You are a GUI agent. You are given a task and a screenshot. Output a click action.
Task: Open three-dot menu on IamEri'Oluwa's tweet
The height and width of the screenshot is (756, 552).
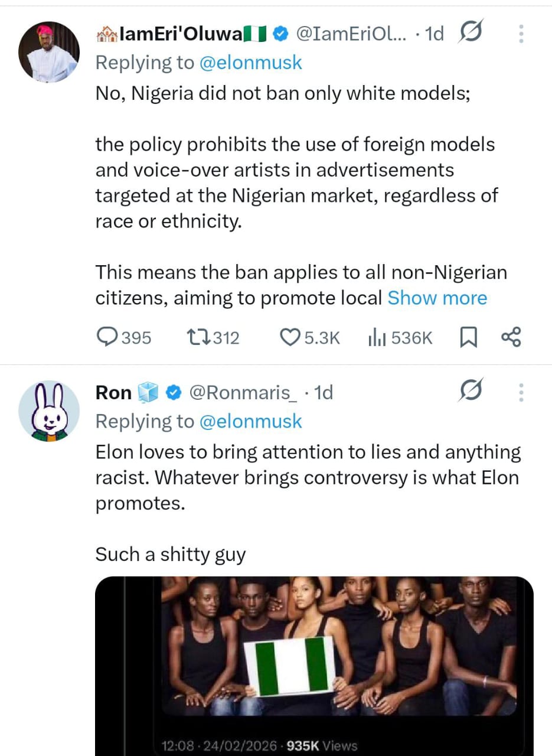click(x=521, y=33)
